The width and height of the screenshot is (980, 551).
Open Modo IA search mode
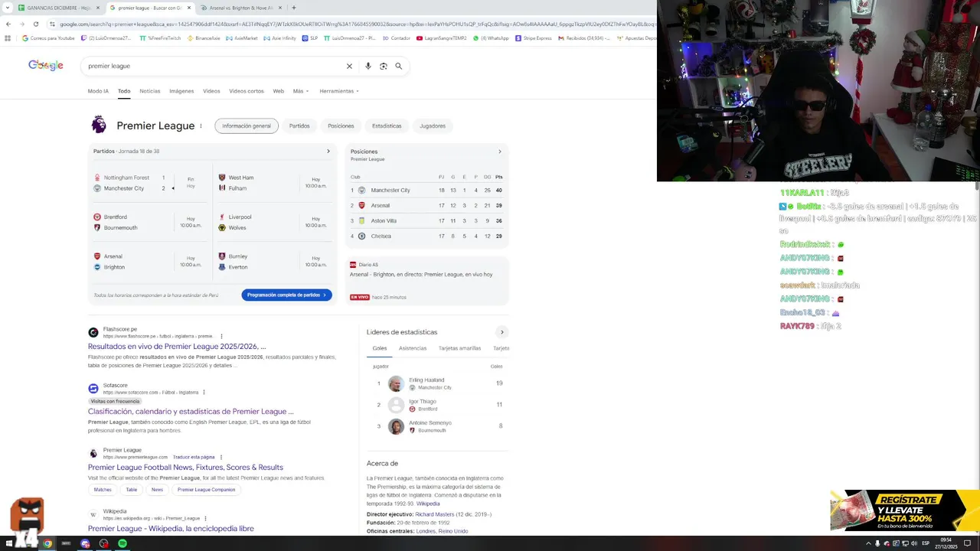[98, 91]
